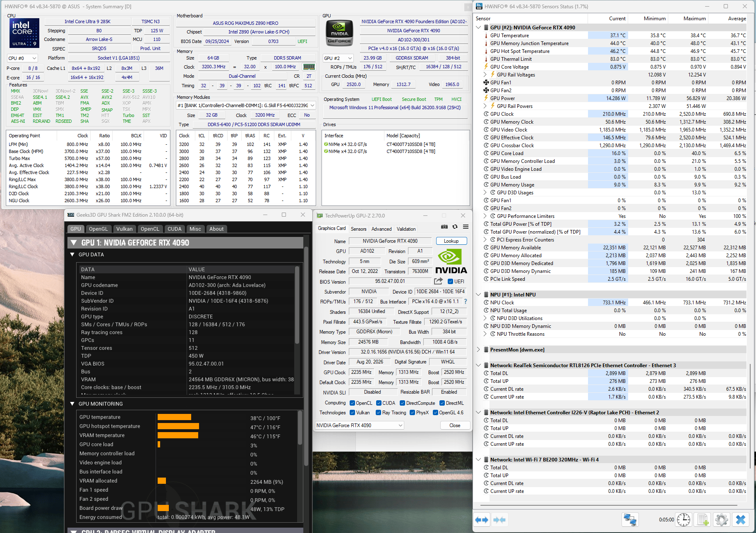The height and width of the screenshot is (533, 756).
Task: Toggle the DirectCompute checkbox in GPU-Z
Action: pos(402,403)
